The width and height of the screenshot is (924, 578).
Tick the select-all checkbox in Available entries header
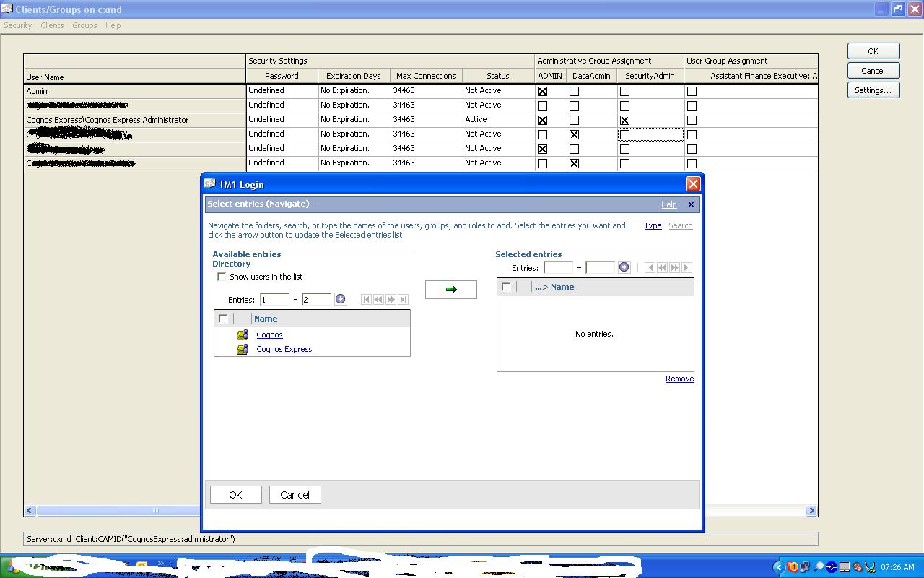(x=223, y=319)
